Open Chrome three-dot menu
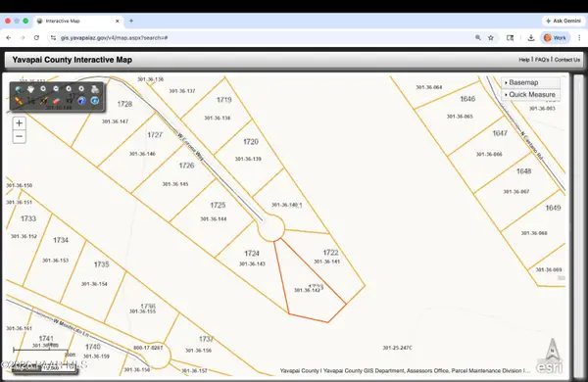 point(579,38)
